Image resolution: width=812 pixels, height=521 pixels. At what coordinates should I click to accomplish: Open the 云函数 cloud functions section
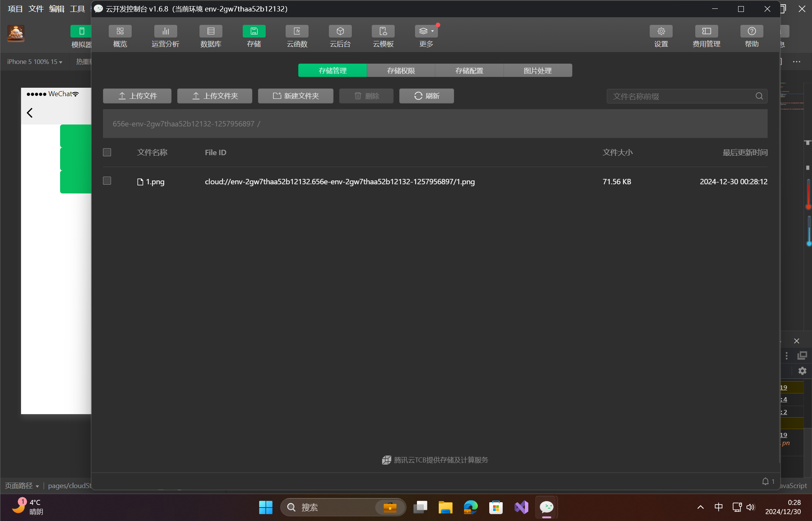click(x=297, y=31)
